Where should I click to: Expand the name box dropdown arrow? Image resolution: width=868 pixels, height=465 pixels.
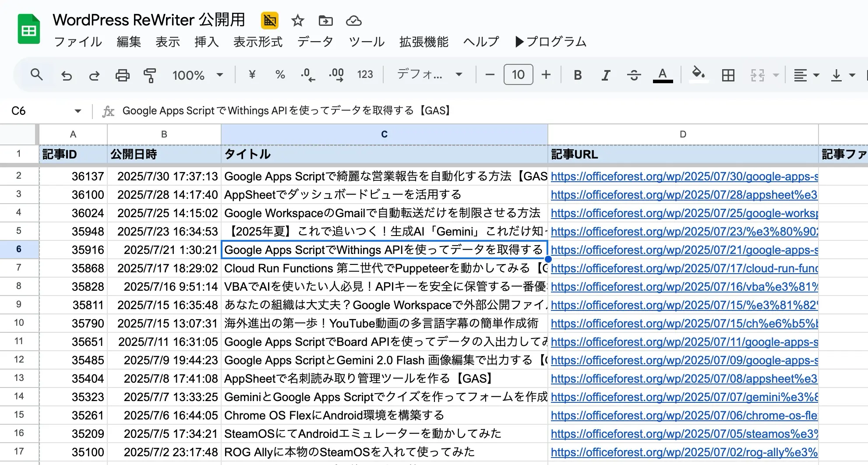[x=78, y=111]
